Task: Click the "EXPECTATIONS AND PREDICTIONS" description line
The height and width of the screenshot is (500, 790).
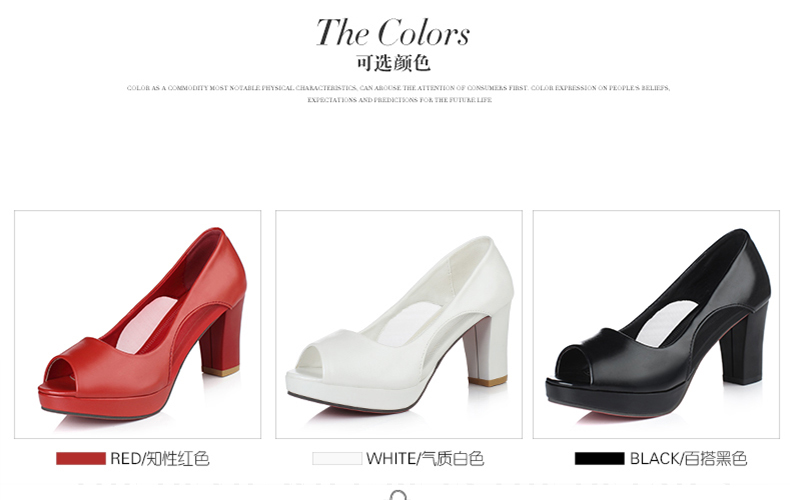Action: click(400, 100)
